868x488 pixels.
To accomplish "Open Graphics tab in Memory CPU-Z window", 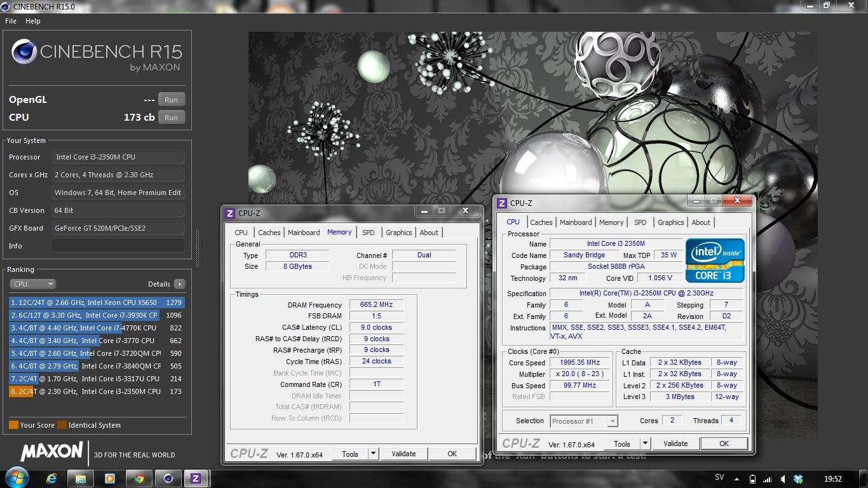I will pos(399,233).
